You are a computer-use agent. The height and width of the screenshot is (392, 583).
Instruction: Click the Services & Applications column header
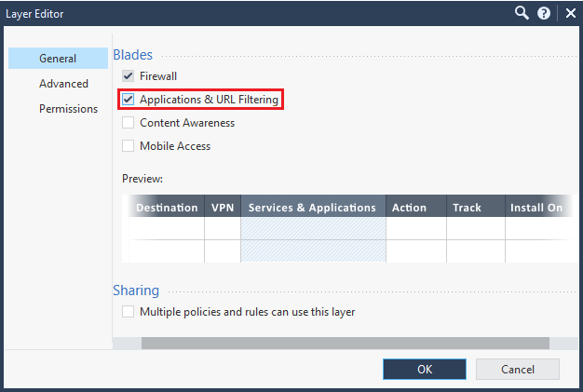tap(313, 208)
